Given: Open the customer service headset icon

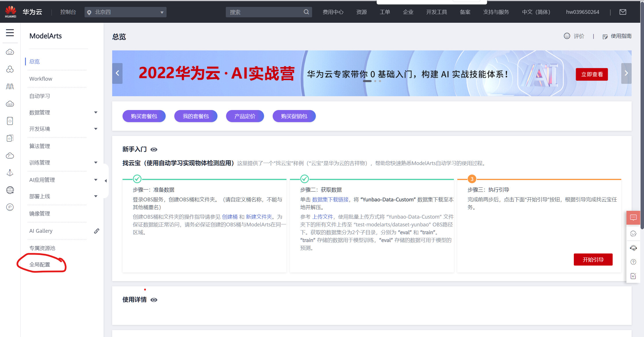Looking at the screenshot, I should click(x=633, y=248).
